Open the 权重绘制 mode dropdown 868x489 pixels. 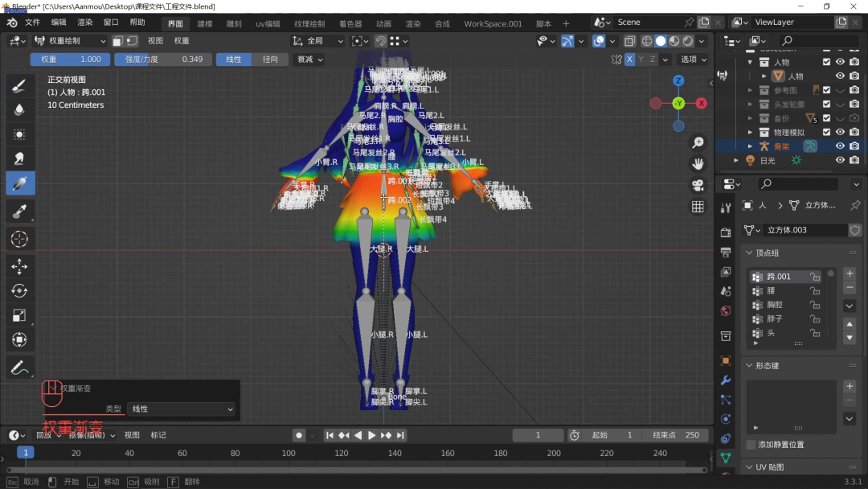tap(70, 41)
